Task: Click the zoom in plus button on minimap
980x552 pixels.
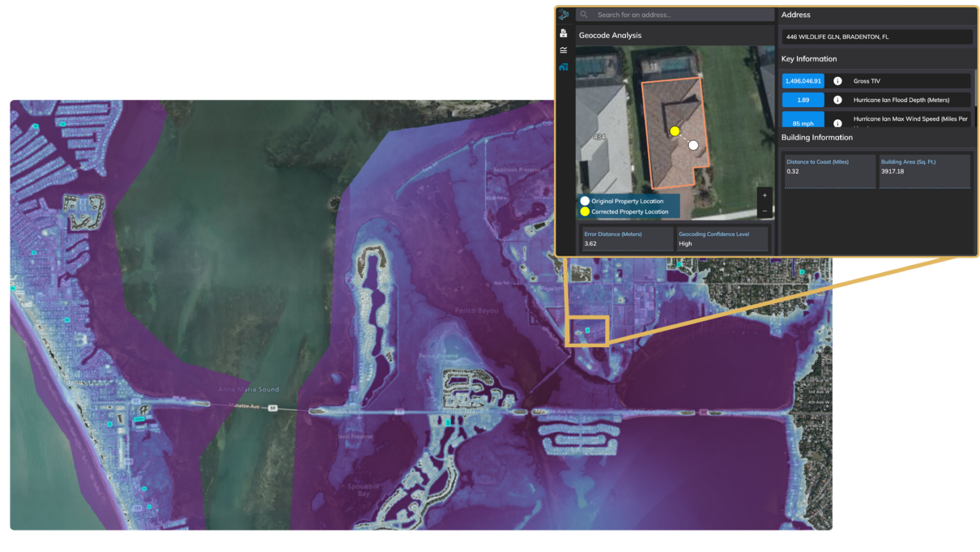Action: pos(764,195)
